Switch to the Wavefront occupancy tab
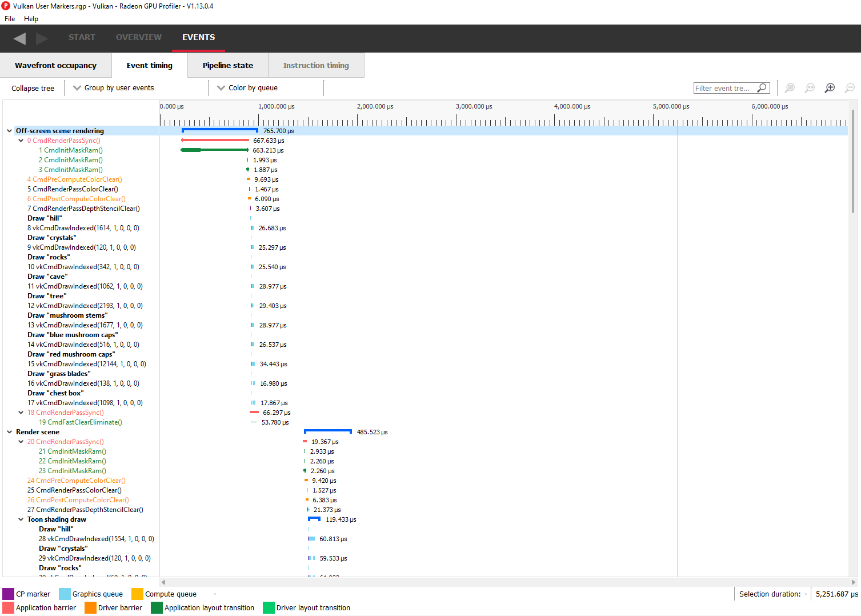 tap(55, 66)
